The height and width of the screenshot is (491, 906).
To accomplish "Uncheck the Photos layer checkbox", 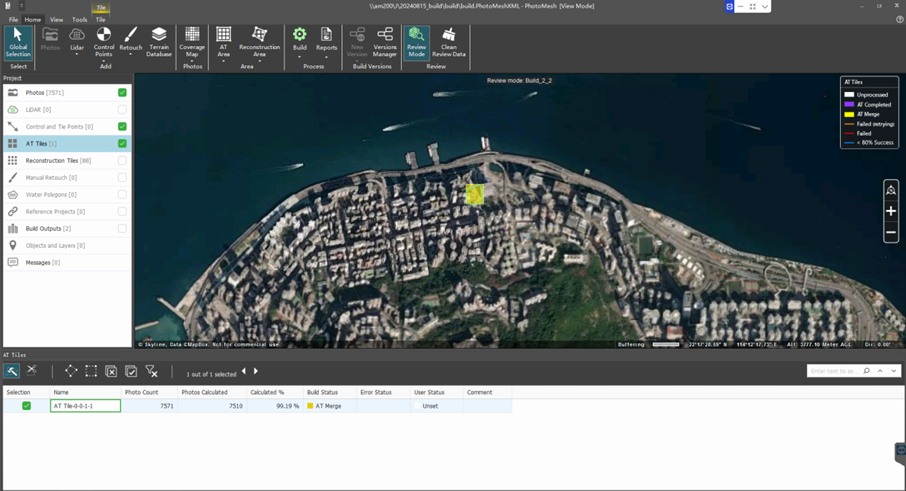I will click(122, 93).
